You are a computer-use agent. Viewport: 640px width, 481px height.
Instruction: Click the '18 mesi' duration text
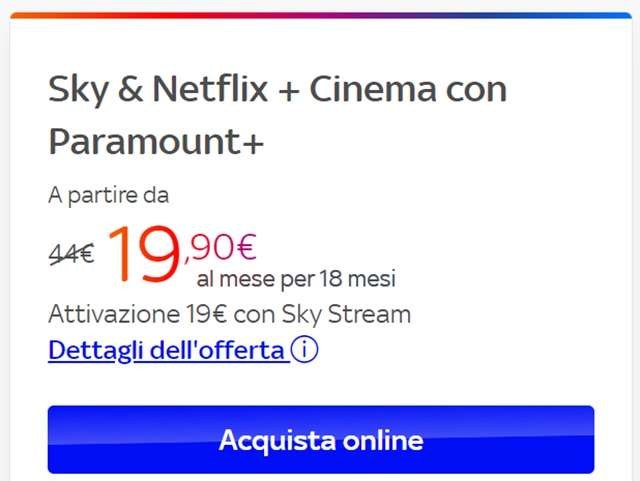(358, 279)
